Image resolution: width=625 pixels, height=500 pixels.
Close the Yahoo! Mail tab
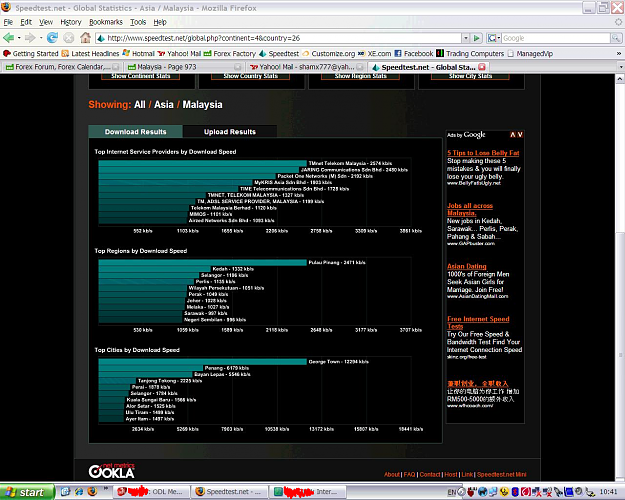point(360,67)
